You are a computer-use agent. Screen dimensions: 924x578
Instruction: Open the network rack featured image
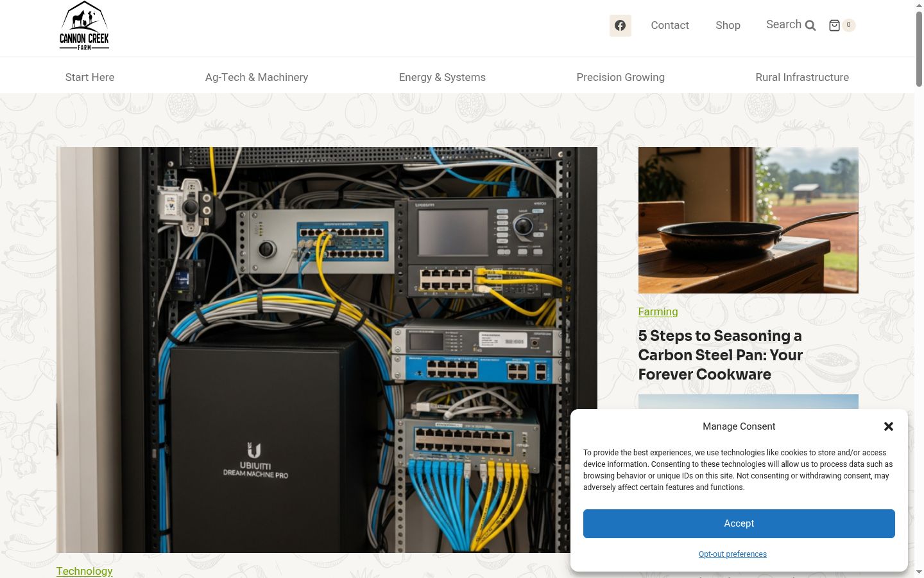(327, 350)
